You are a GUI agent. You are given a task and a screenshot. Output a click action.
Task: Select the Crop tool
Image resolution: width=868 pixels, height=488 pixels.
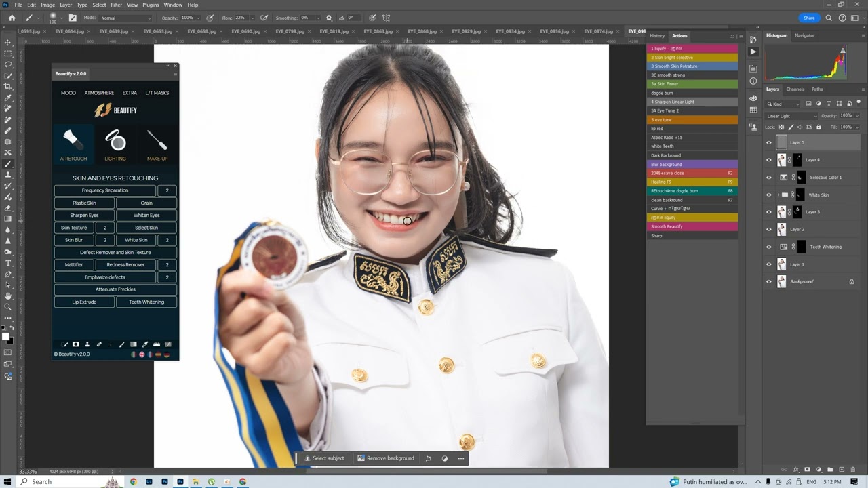pyautogui.click(x=8, y=86)
